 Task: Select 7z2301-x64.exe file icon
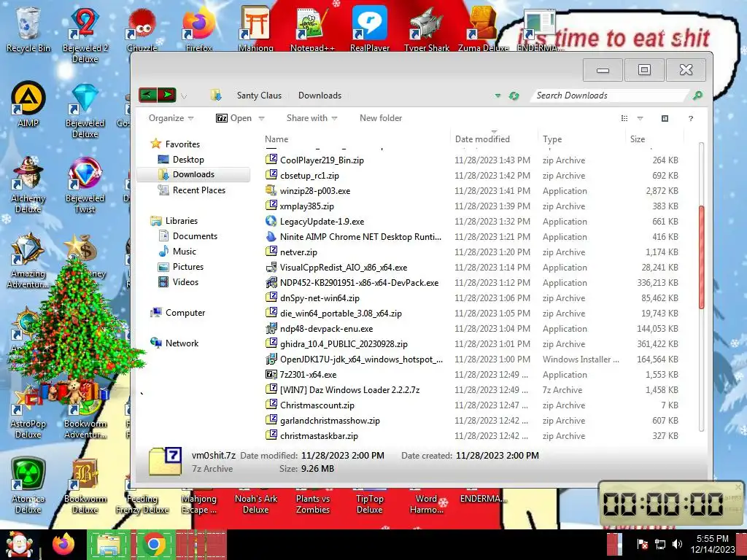(271, 374)
